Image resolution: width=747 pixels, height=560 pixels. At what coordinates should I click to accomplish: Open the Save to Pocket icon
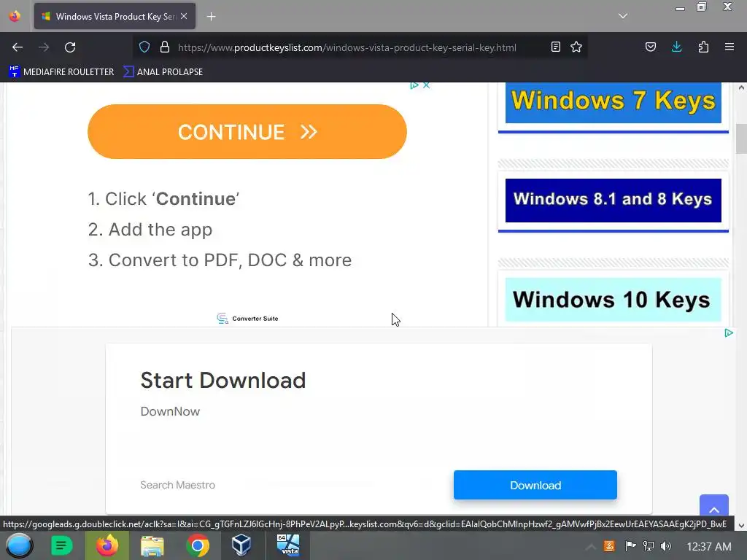pyautogui.click(x=650, y=47)
